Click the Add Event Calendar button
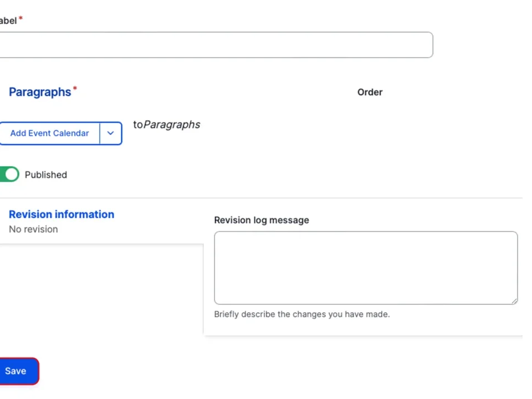The height and width of the screenshot is (399, 532). [x=49, y=133]
